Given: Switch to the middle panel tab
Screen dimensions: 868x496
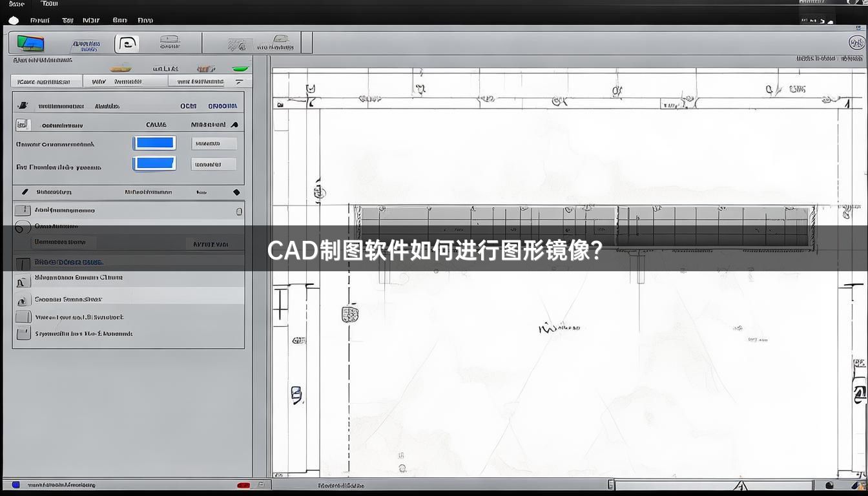Looking at the screenshot, I should 125,81.
